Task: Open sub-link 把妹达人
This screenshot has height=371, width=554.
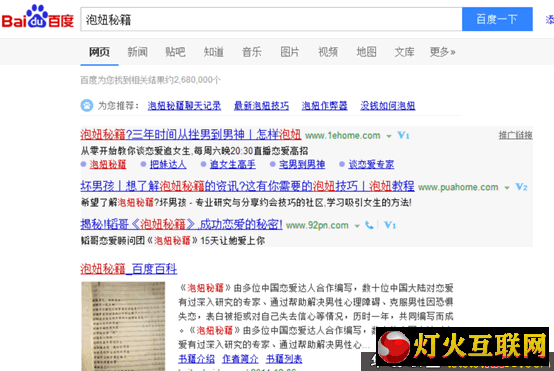Action: click(168, 164)
